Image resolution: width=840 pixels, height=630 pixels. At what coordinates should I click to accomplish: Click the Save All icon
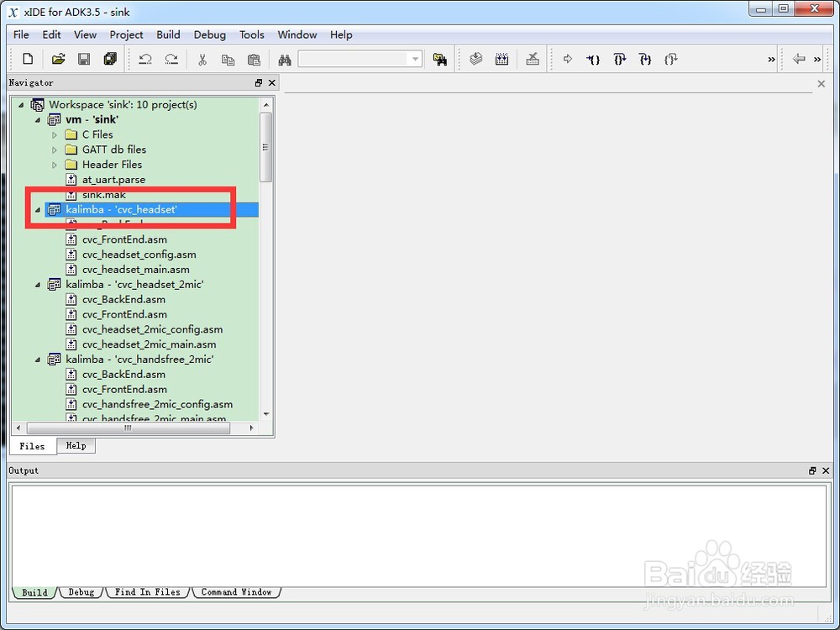pos(110,59)
